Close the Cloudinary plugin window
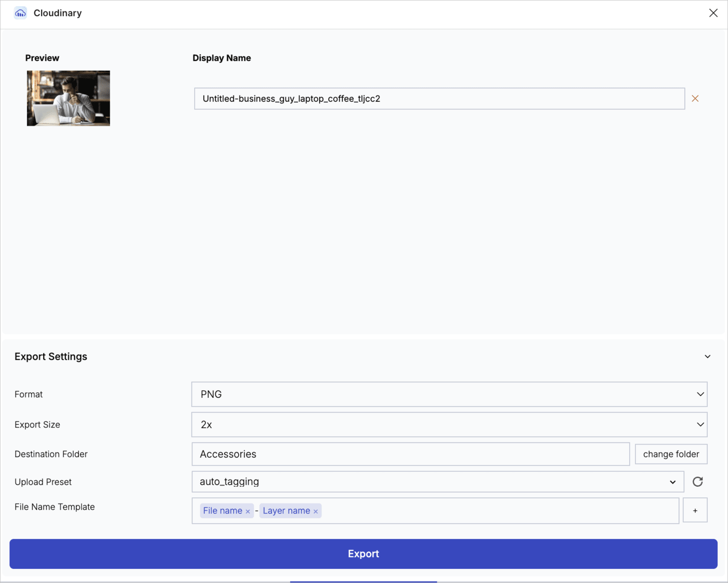 point(713,13)
